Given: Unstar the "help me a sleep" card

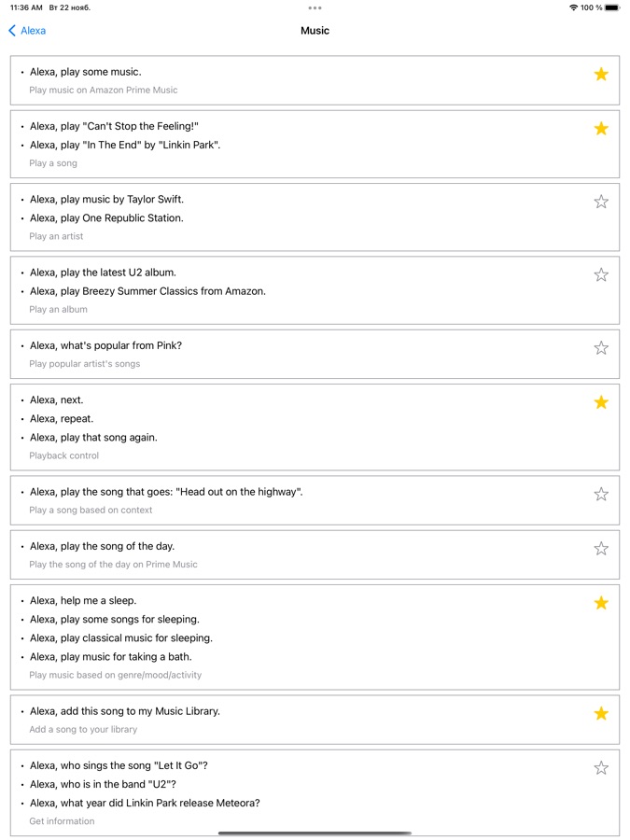Looking at the screenshot, I should (601, 603).
